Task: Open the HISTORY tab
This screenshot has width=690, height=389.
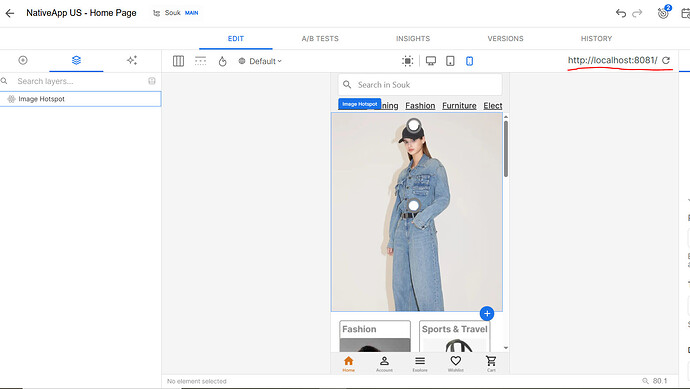Action: pos(596,39)
